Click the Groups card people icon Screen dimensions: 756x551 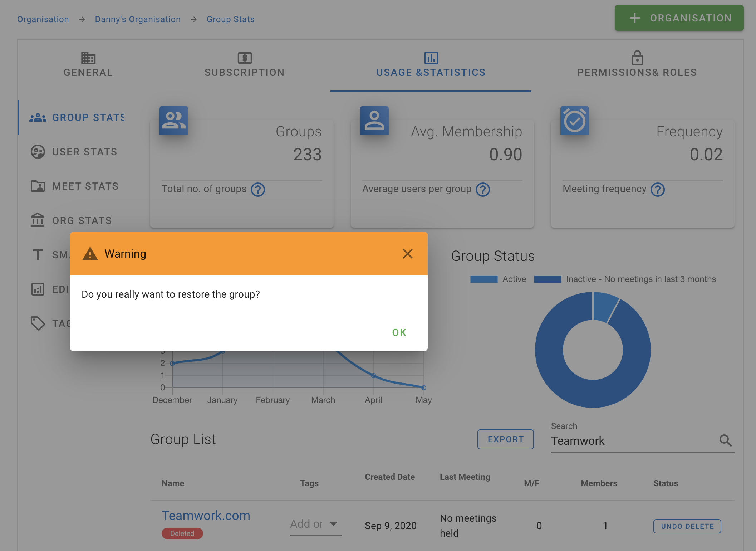tap(174, 120)
